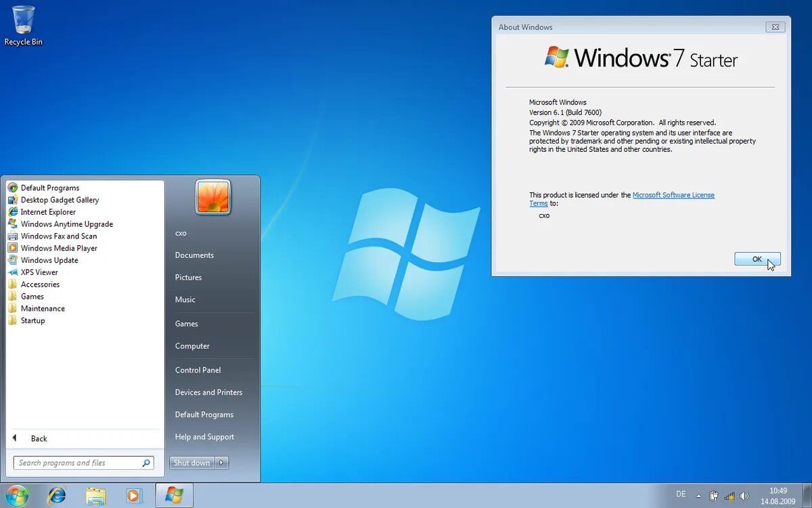The height and width of the screenshot is (508, 812).
Task: Click the power plug battery tray icon
Action: click(x=713, y=496)
